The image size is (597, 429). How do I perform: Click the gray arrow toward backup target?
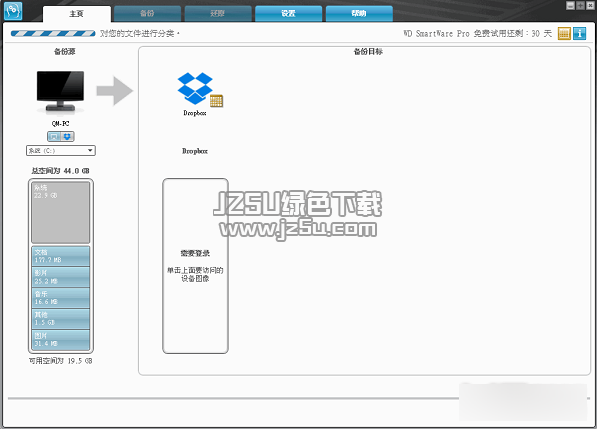click(x=115, y=91)
